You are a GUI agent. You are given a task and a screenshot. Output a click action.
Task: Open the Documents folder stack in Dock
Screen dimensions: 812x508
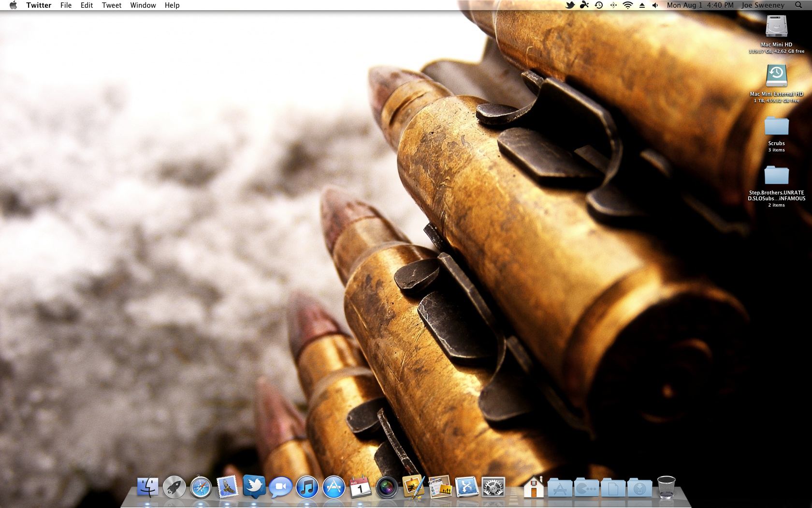click(613, 487)
